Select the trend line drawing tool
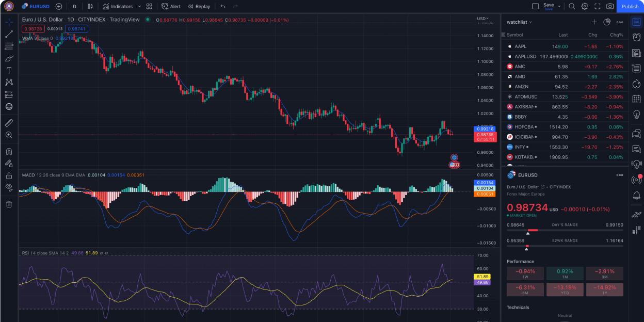 tap(9, 34)
